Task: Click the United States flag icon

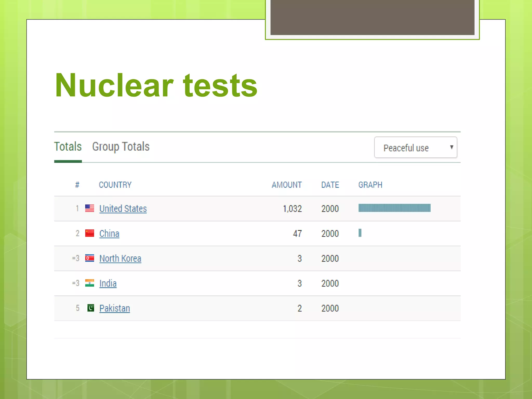Action: pos(90,208)
